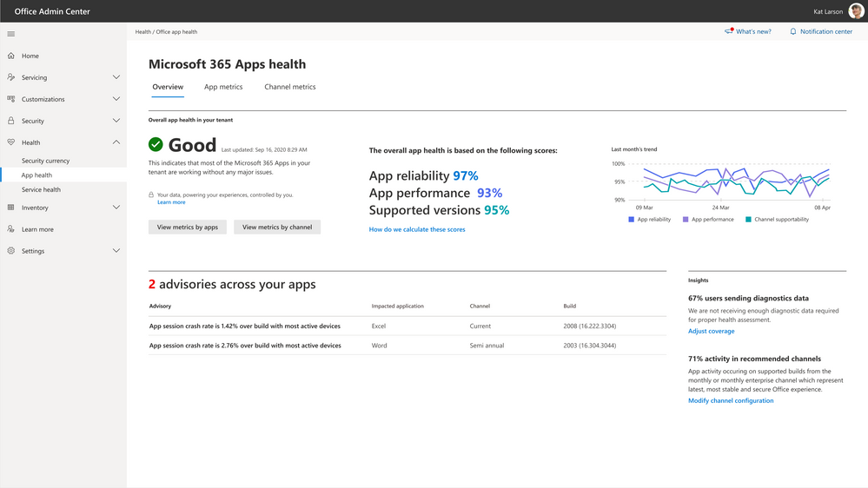Click the Supported versions 95% score
Screen dimensions: 868x488
pos(439,210)
